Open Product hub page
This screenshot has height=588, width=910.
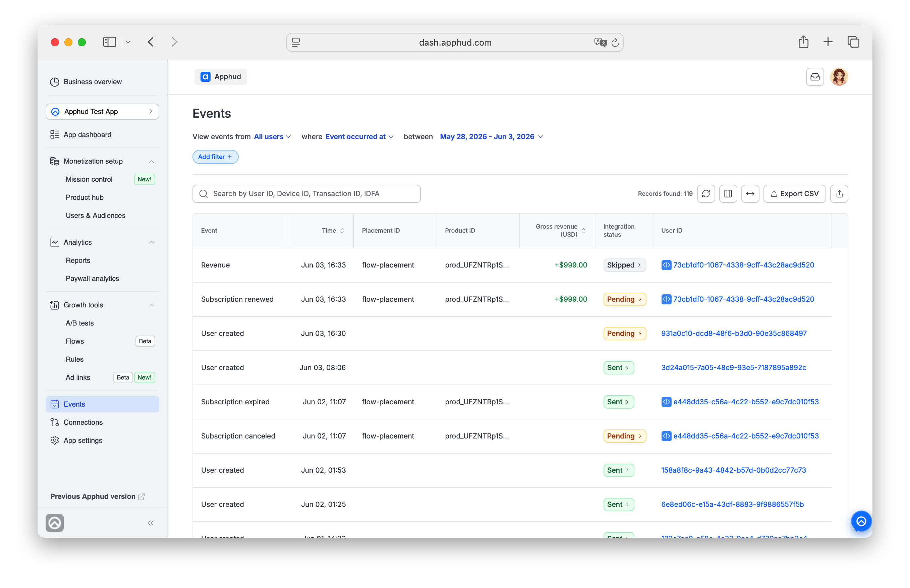(84, 197)
